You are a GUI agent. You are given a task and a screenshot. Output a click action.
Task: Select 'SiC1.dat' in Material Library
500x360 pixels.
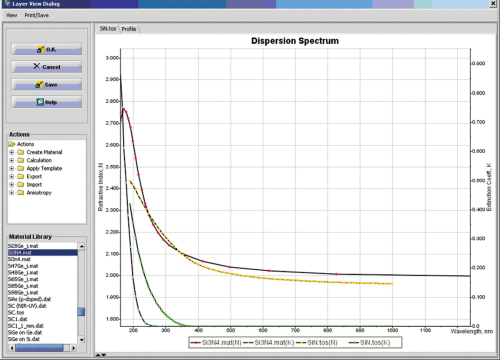(17, 319)
